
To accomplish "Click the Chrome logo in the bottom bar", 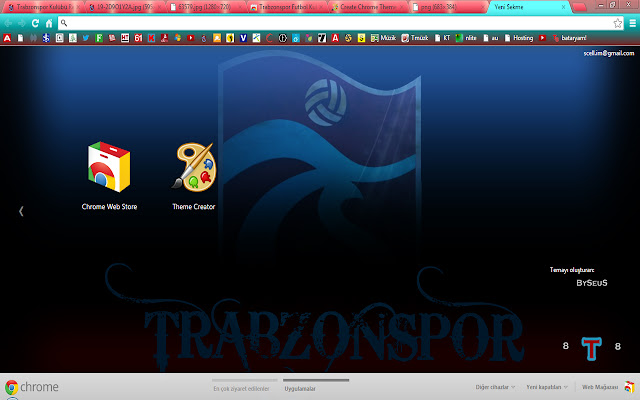I will click(x=11, y=387).
